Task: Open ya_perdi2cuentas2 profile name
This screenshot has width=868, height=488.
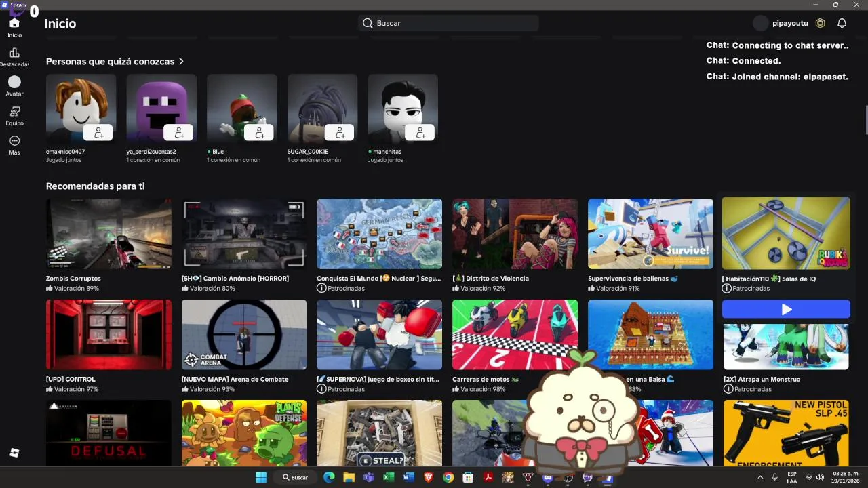Action: point(151,152)
